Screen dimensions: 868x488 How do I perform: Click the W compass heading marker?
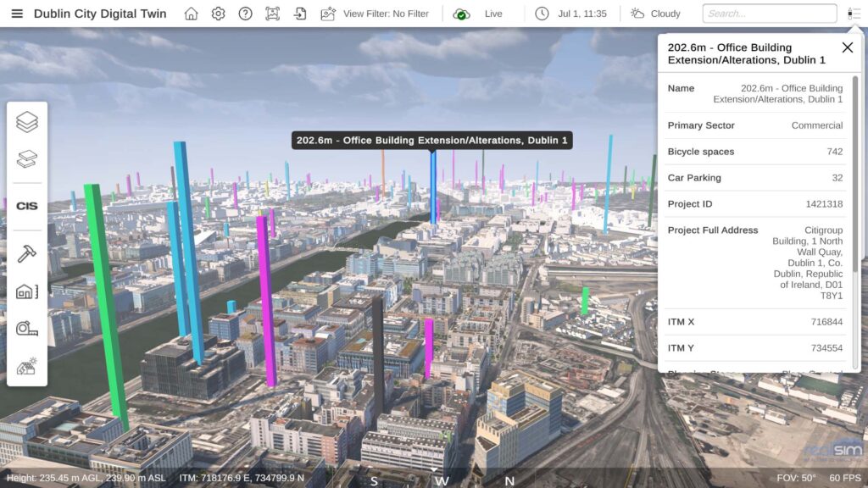[x=441, y=481]
